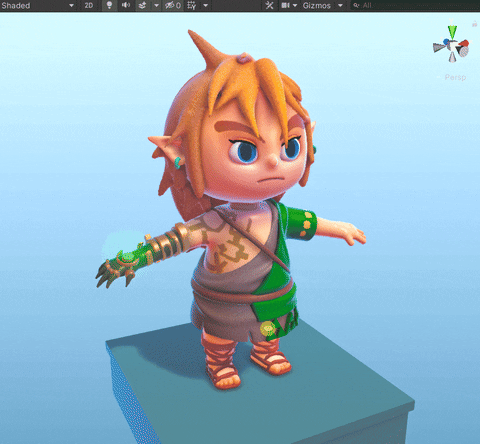Toggle scene effects layers button
Screen dimensions: 480x444
click(142, 5)
